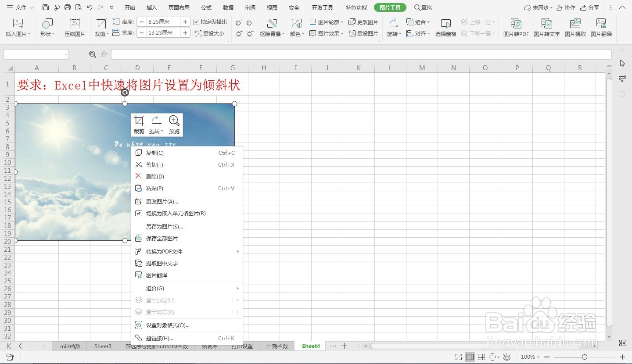
Task: Open the 日期函数 sheet tab
Action: 278,346
